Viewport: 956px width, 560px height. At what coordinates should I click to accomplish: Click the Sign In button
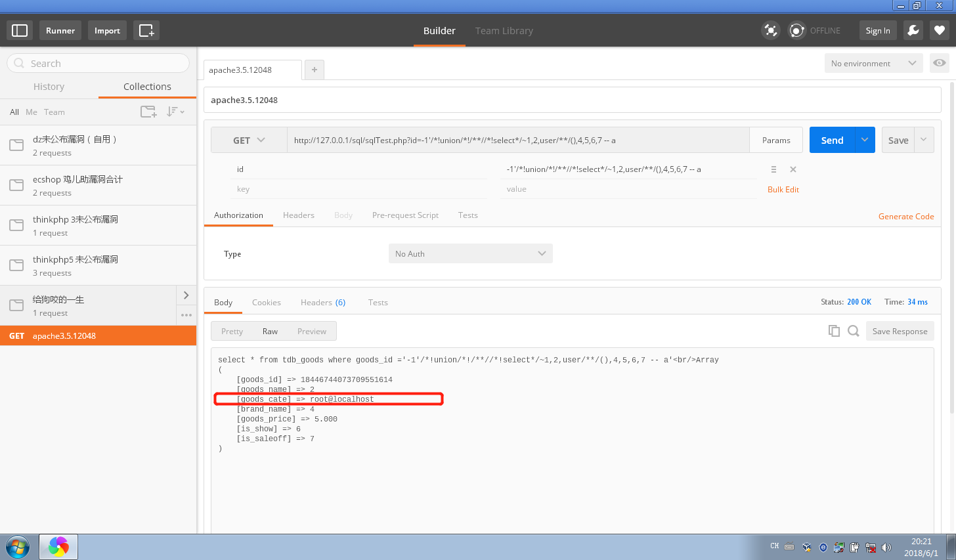coord(878,30)
